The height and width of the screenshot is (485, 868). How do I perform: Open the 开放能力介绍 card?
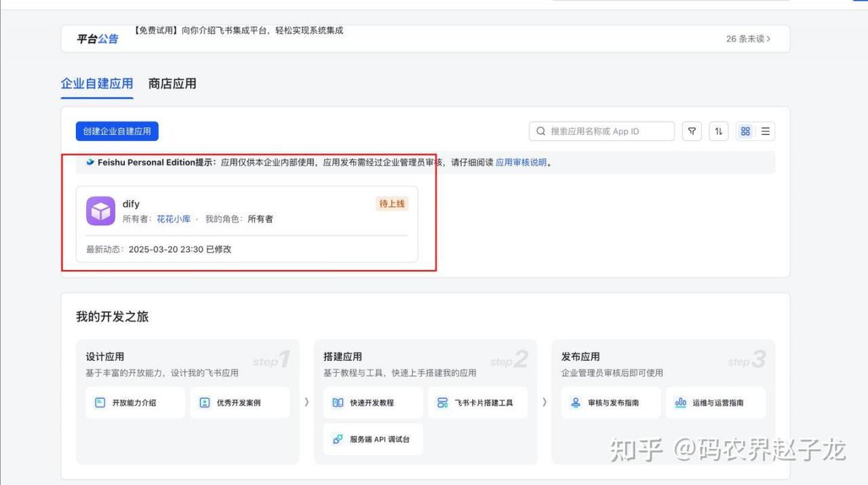tap(136, 402)
